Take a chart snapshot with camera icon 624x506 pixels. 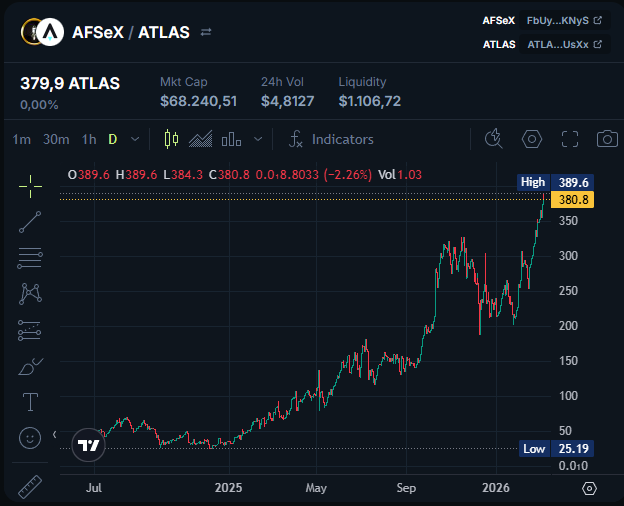(607, 139)
